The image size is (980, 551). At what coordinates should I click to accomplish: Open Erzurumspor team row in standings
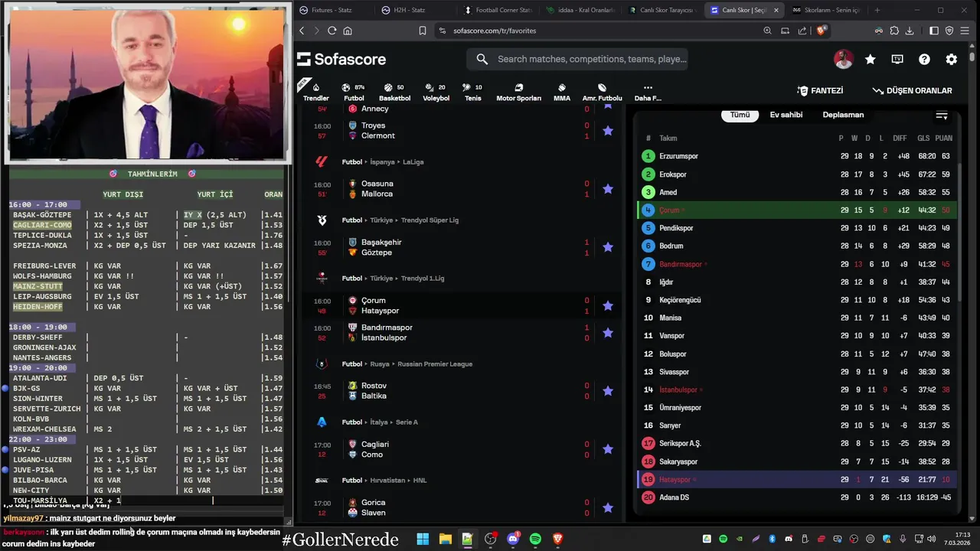797,156
